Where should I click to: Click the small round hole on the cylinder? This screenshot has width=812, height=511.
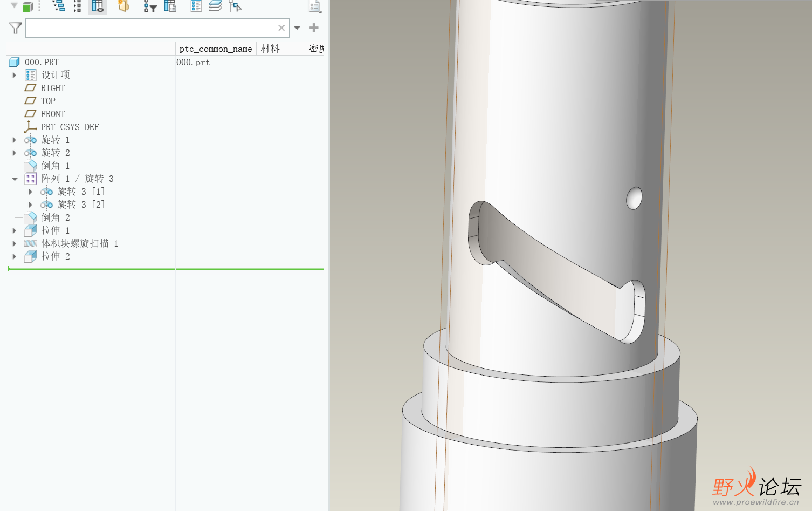634,198
